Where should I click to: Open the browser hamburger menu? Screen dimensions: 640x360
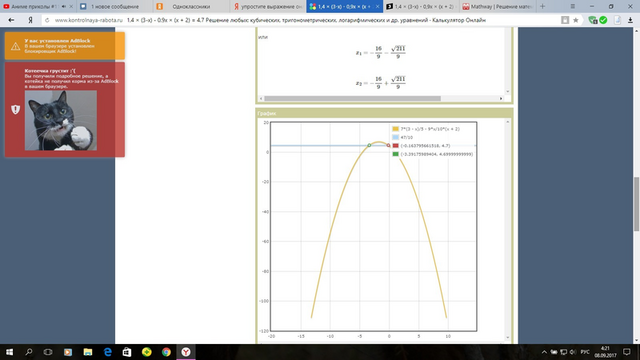(x=573, y=7)
